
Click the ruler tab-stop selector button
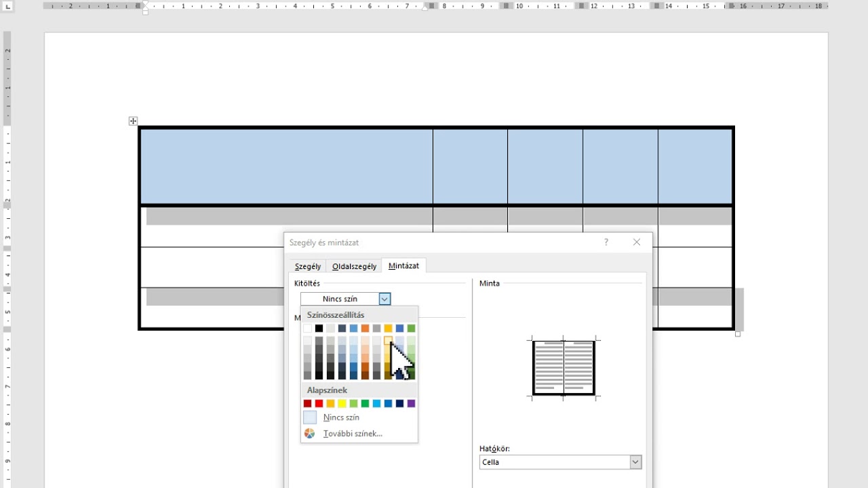click(7, 5)
